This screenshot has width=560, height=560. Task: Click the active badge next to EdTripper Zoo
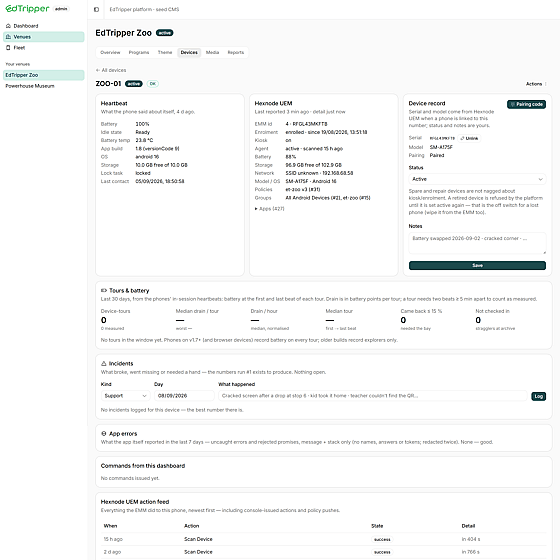[165, 33]
